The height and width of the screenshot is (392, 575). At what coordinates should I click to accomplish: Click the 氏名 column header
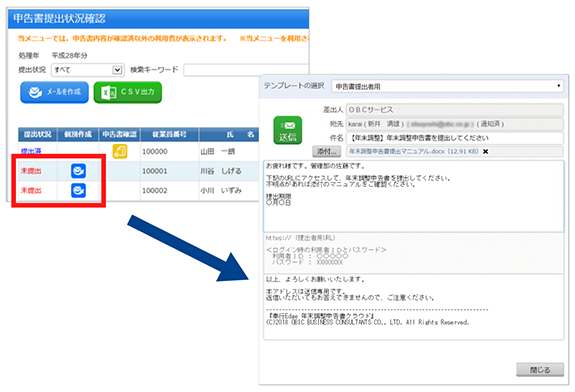(x=229, y=134)
